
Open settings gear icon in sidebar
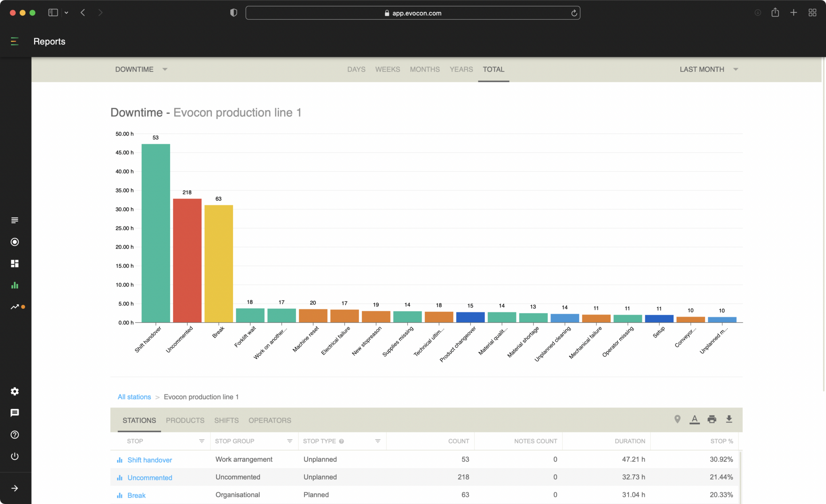click(x=15, y=391)
